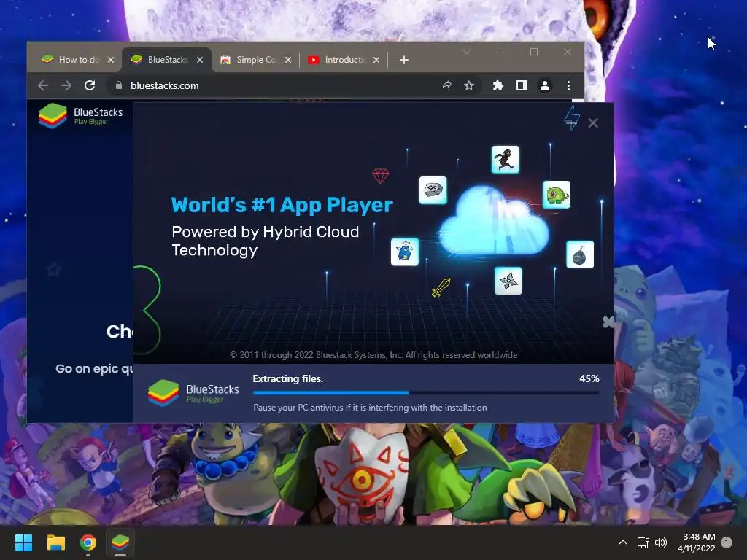Click the shuriken game icon

tap(508, 281)
